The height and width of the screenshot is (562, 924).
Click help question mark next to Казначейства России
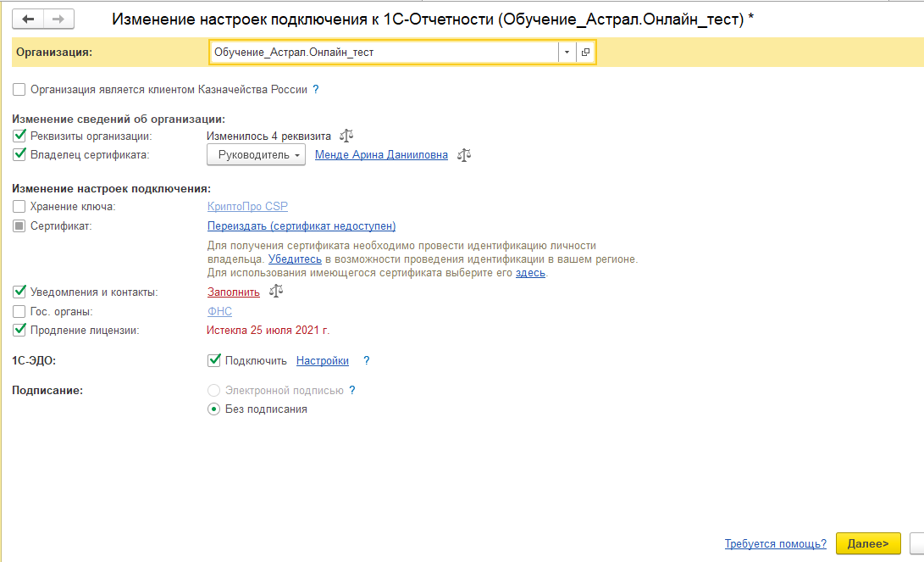tap(316, 89)
